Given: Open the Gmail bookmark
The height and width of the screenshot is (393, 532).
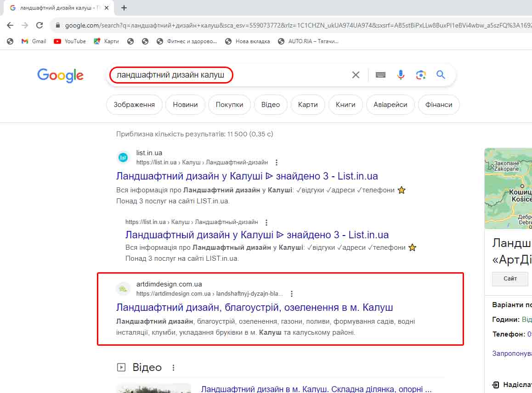Looking at the screenshot, I should [x=34, y=41].
